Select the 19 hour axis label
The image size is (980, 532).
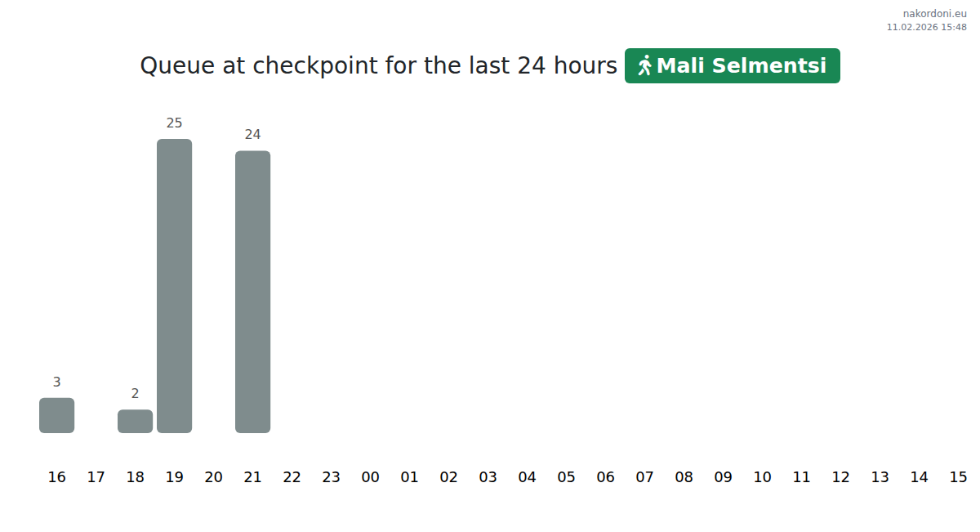(x=174, y=477)
